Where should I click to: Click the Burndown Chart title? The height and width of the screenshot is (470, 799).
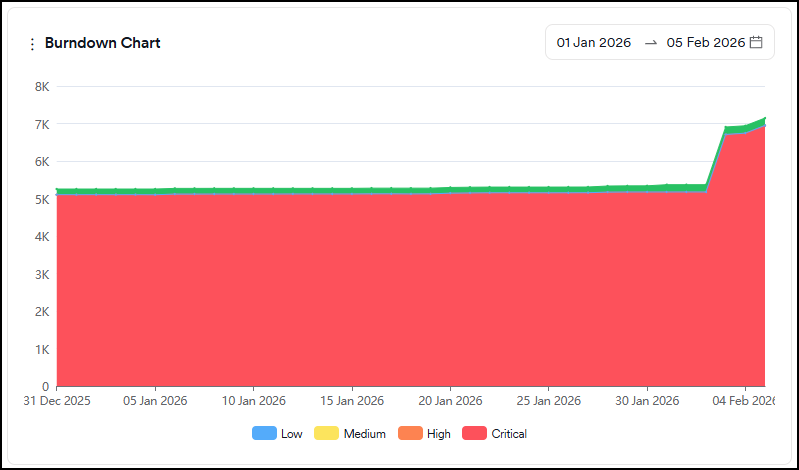102,43
